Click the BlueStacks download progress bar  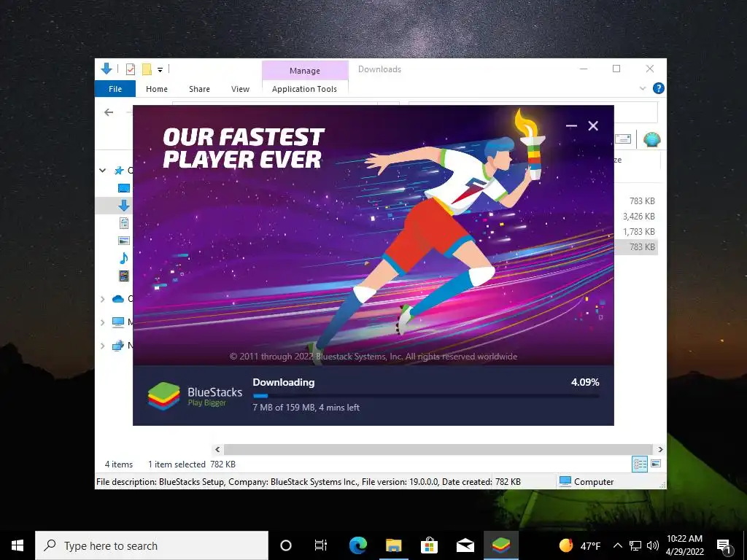coord(426,395)
